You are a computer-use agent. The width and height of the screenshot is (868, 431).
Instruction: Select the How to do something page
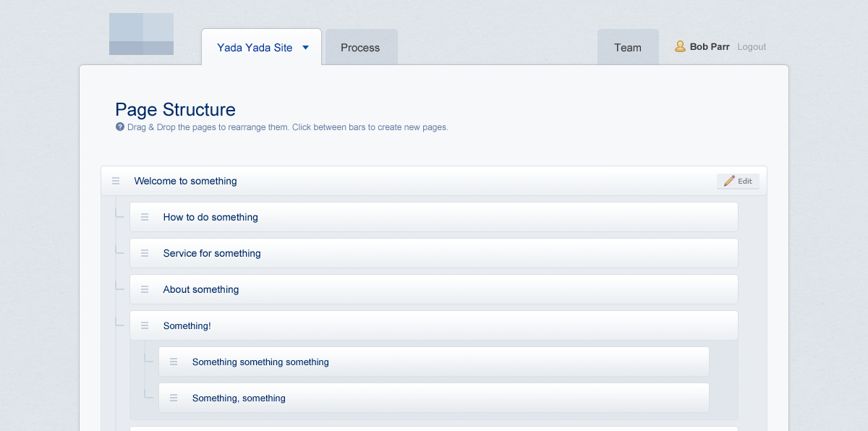(434, 217)
